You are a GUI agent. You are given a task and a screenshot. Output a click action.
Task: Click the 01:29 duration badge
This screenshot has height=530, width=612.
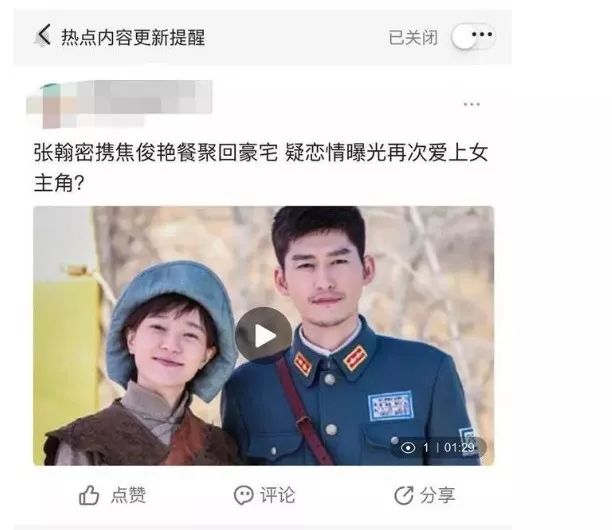pyautogui.click(x=459, y=447)
